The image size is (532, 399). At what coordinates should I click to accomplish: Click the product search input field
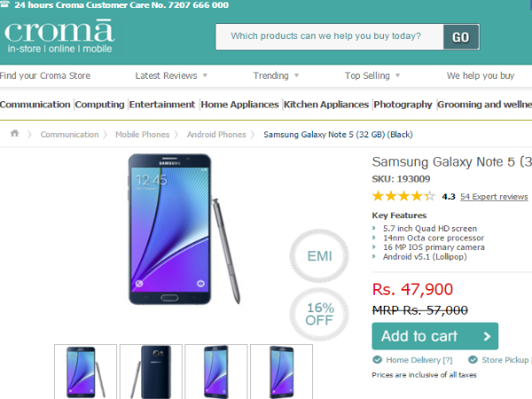[x=328, y=37]
